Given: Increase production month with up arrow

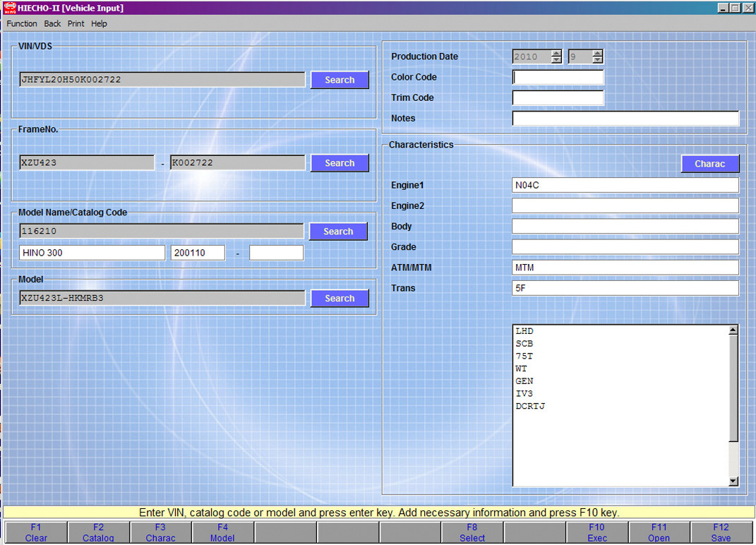Looking at the screenshot, I should click(x=598, y=53).
